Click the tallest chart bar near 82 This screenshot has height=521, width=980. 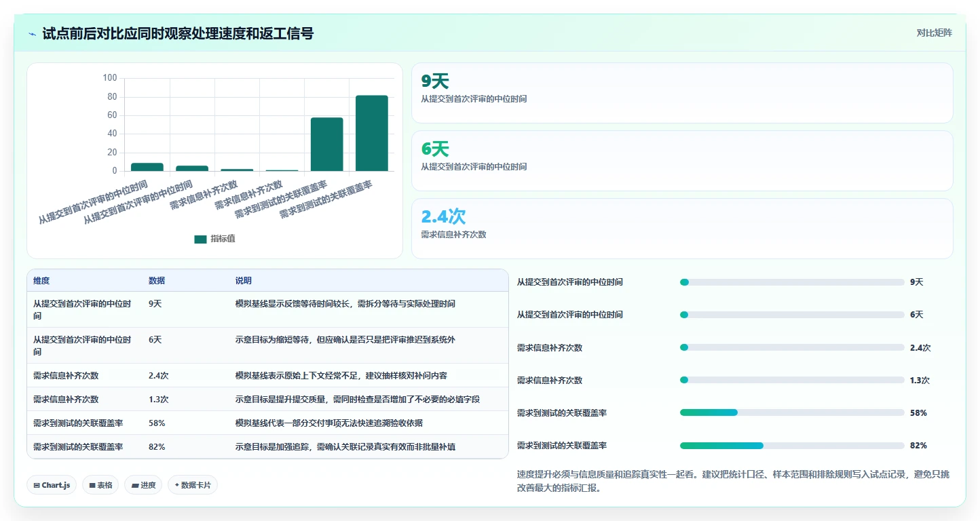pos(372,133)
